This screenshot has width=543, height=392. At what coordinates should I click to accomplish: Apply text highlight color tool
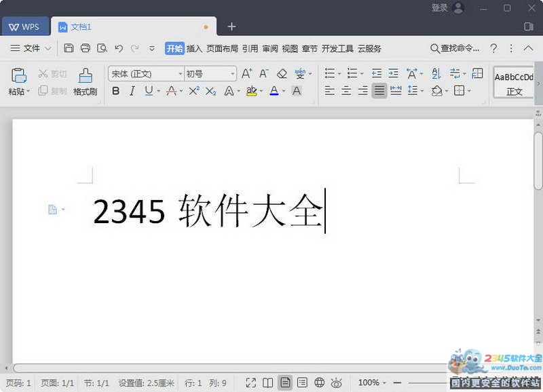[252, 90]
